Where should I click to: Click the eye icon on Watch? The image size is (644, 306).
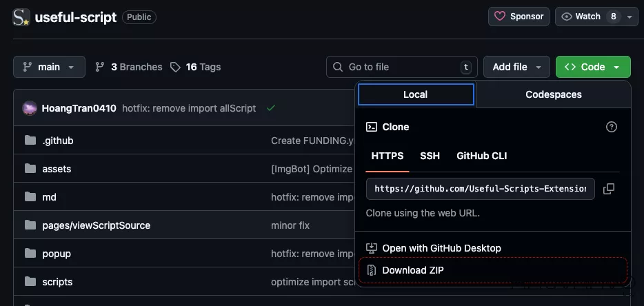pos(567,17)
